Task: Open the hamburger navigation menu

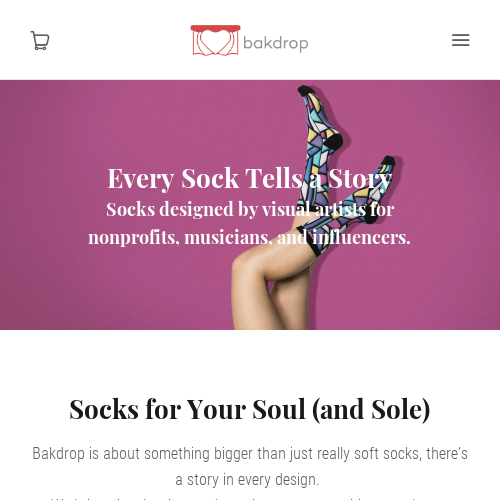Action: [461, 40]
